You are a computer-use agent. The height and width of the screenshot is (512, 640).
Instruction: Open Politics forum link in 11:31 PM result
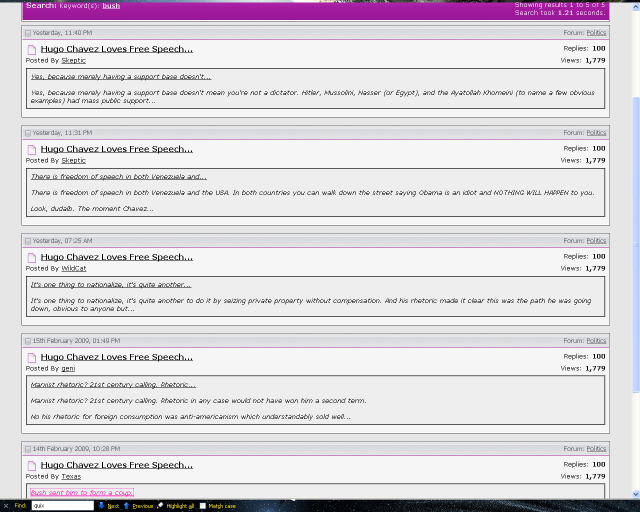596,133
